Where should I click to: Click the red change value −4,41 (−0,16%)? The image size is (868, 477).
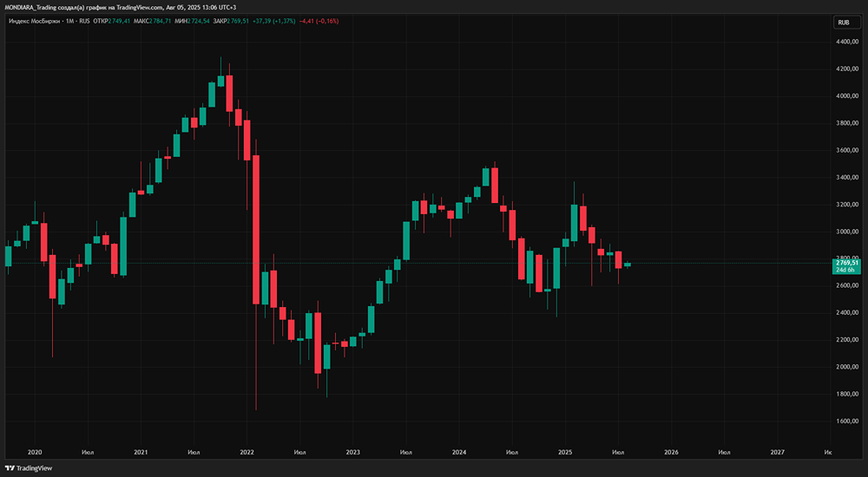coord(319,21)
